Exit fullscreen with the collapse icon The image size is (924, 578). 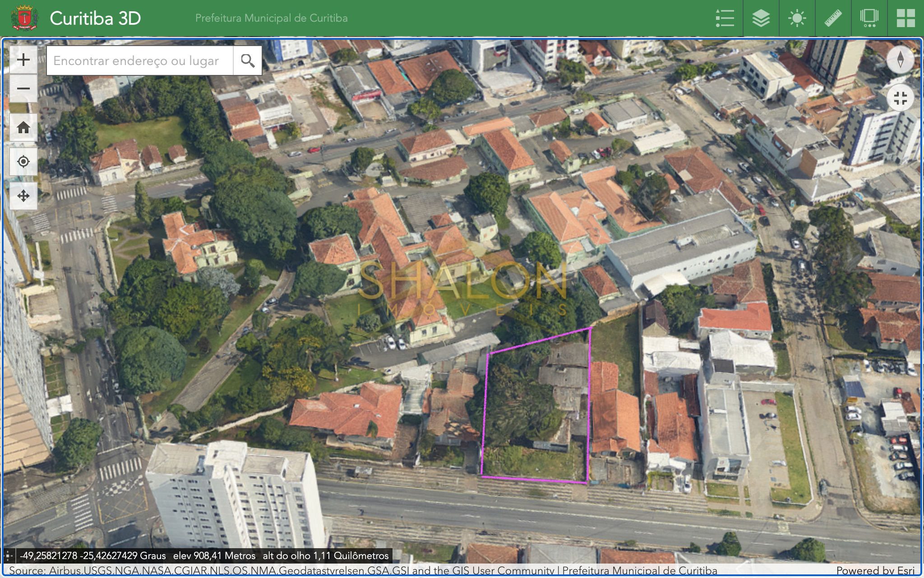point(900,98)
